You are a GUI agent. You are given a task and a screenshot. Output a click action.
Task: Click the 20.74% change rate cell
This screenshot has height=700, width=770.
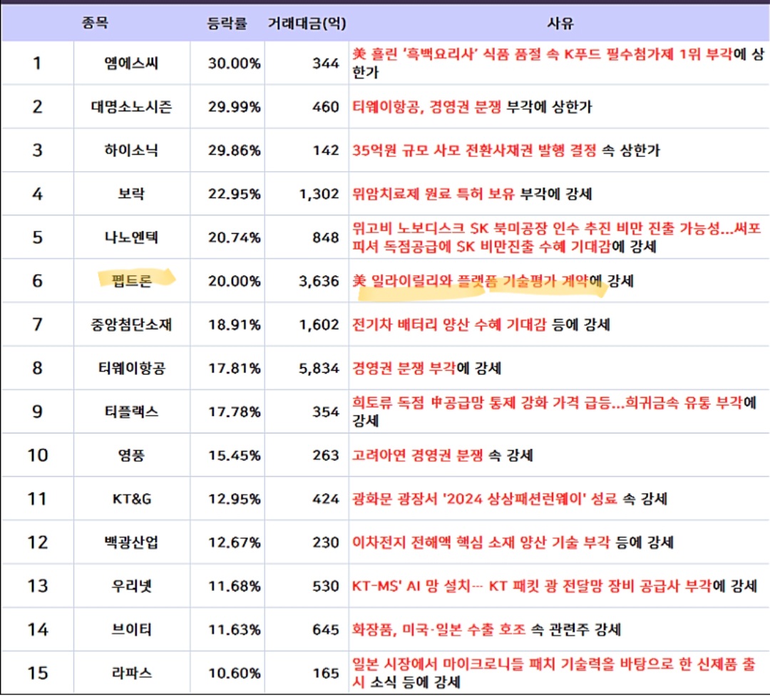click(235, 237)
